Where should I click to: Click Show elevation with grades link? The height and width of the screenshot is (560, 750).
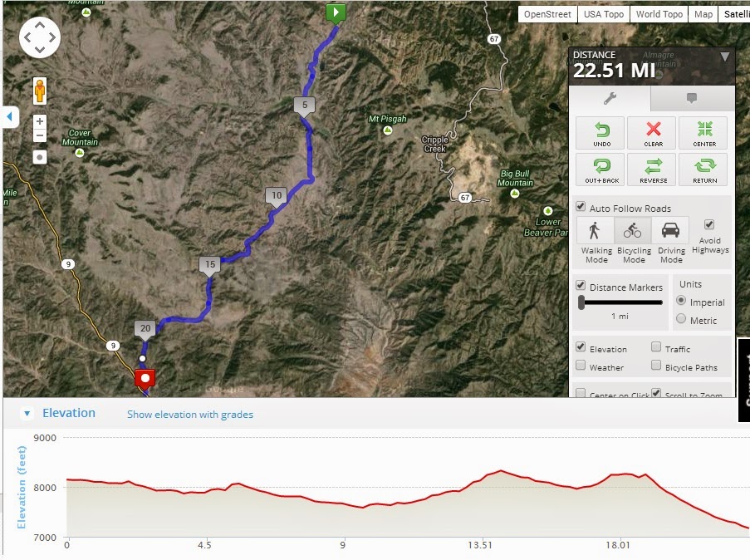(190, 415)
